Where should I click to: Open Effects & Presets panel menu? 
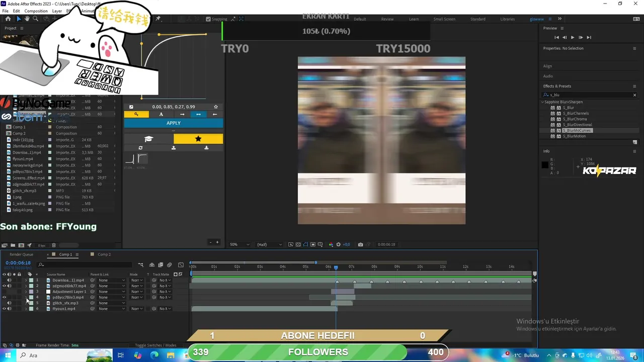point(634,86)
